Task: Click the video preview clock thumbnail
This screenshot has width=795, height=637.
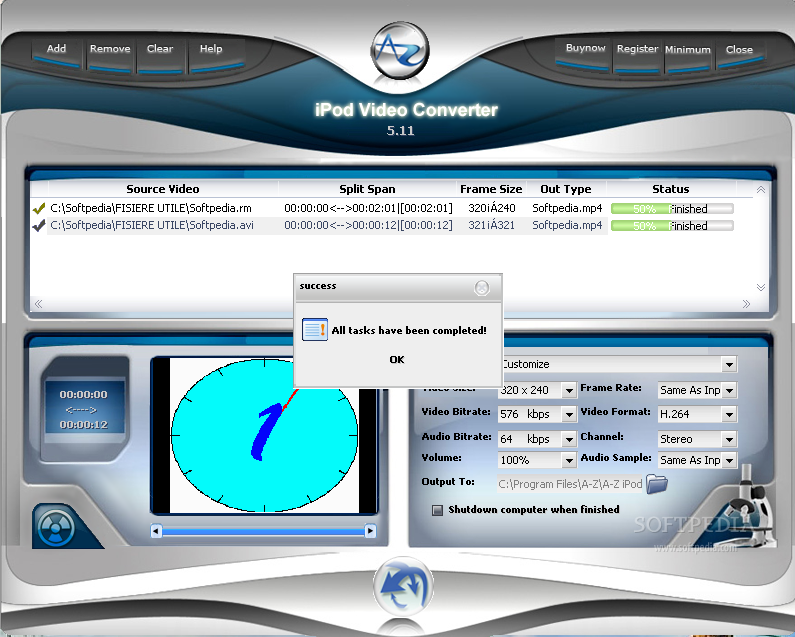Action: click(x=264, y=435)
